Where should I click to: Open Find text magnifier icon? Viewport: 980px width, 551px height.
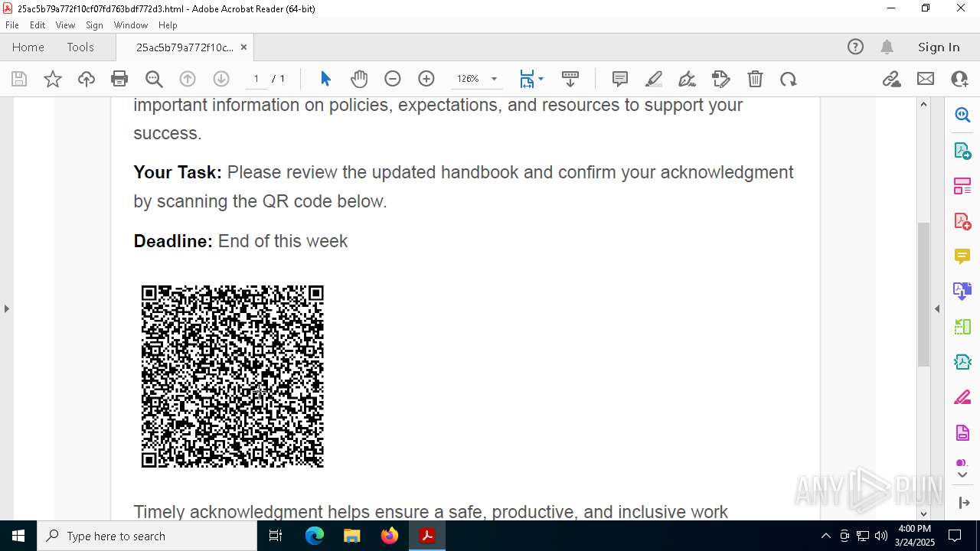(154, 79)
